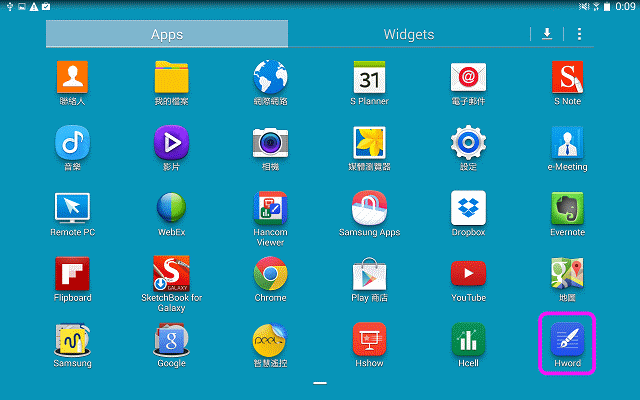Viewport: 640px width, 400px height.
Task: Open the three-dot overflow menu
Action: 579,34
